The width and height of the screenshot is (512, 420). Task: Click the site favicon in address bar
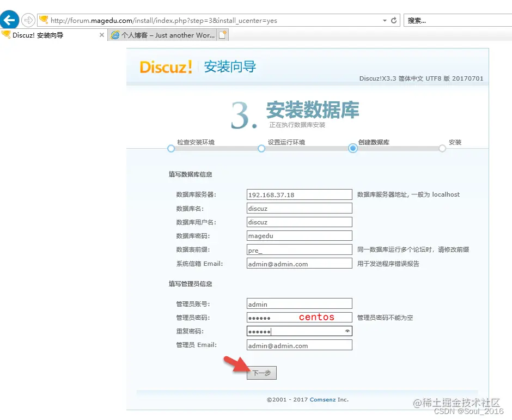44,20
